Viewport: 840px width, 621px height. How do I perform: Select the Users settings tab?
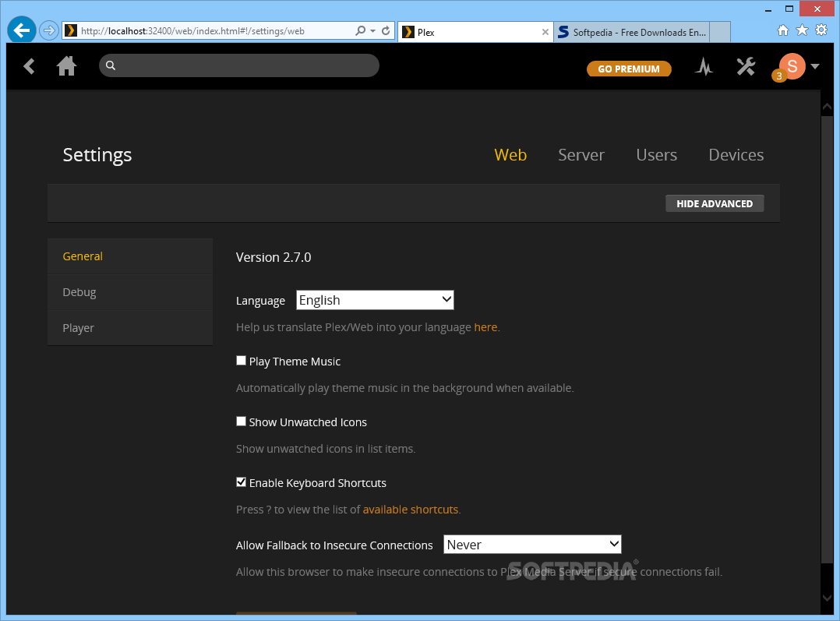click(656, 155)
